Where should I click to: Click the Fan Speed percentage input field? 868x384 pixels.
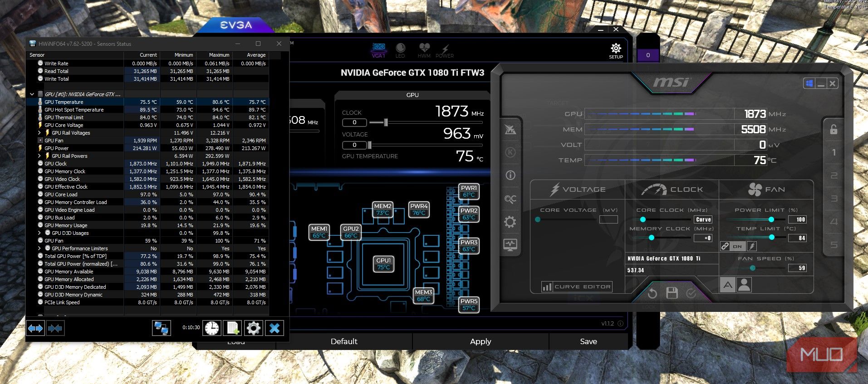(x=797, y=268)
